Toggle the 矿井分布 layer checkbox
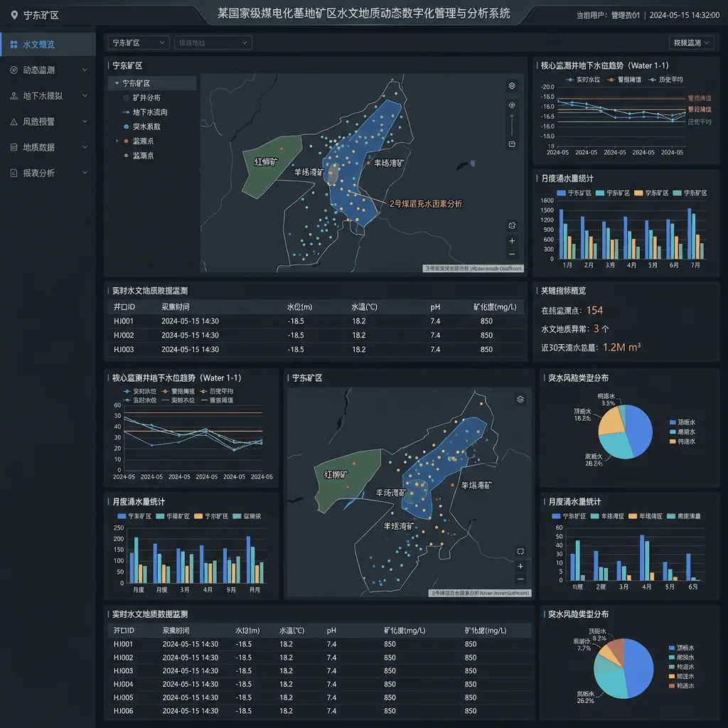728x728 pixels. click(x=126, y=98)
